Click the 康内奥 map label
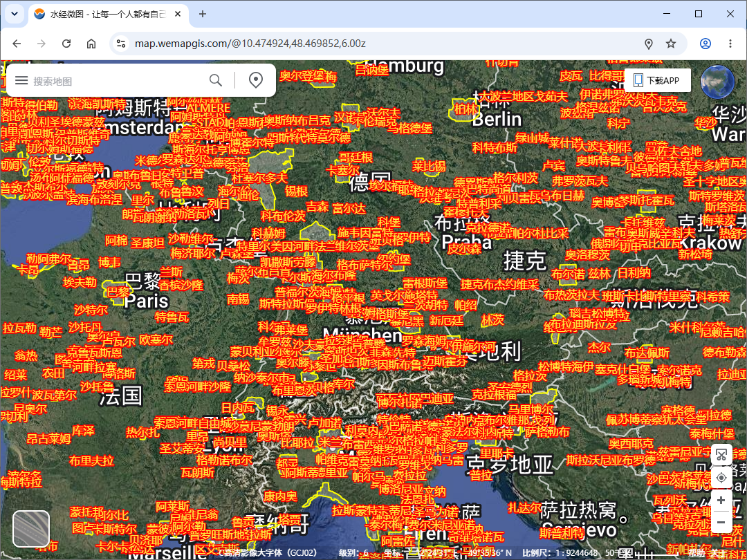The image size is (747, 560). [x=281, y=496]
